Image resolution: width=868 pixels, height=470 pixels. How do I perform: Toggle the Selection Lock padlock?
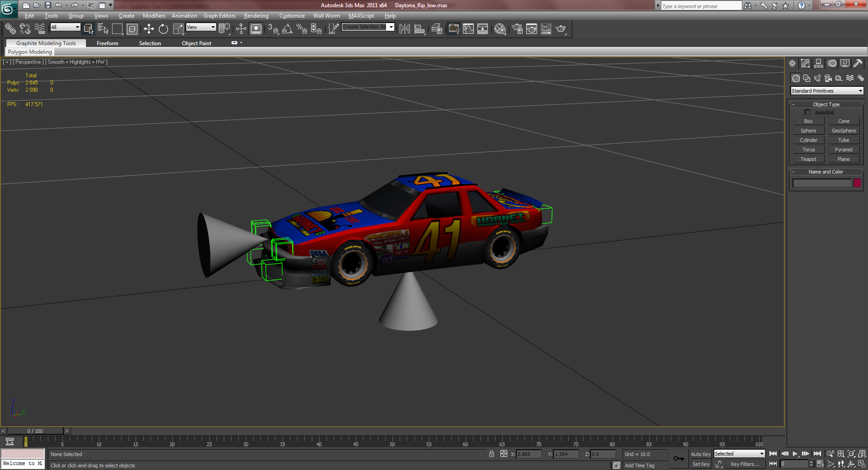[491, 454]
